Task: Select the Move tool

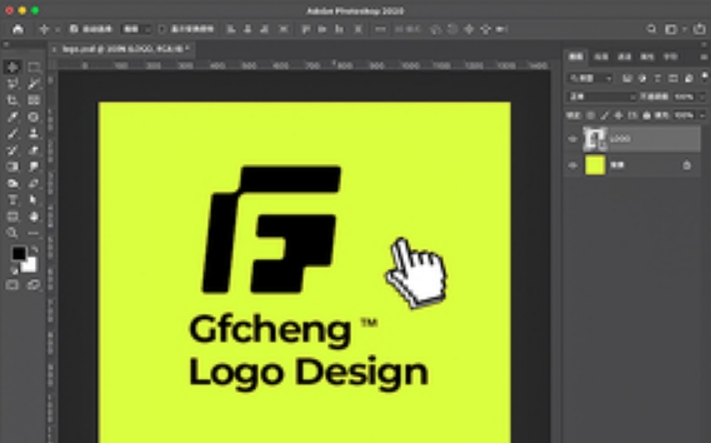Action: [13, 67]
